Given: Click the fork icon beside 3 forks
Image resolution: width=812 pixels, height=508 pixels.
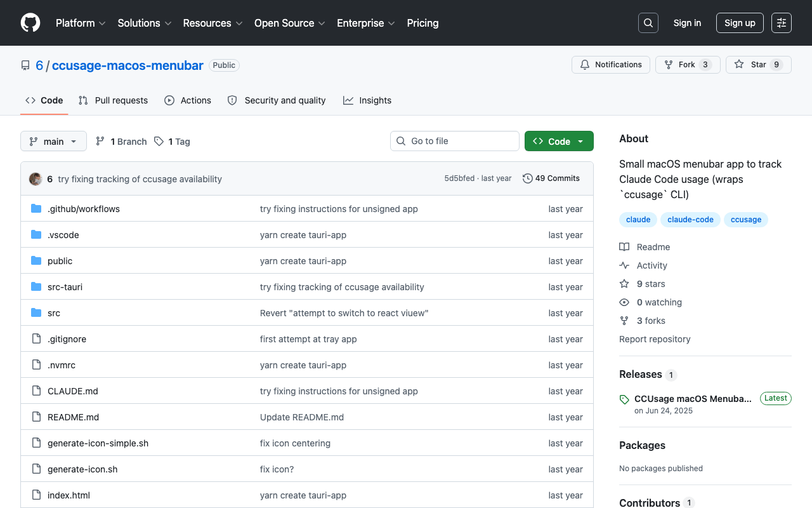Looking at the screenshot, I should click(x=624, y=321).
